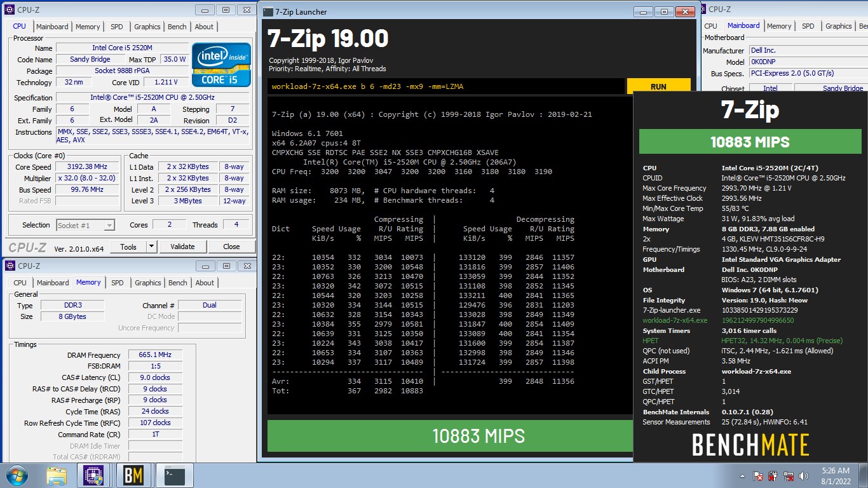Switch to Memory tab in the CPU-Z CPU window

point(88,27)
